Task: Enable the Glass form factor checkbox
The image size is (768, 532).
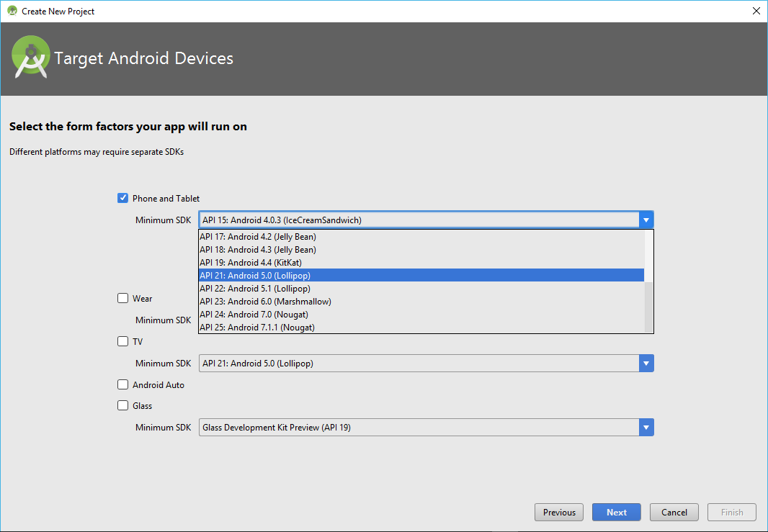Action: point(123,405)
